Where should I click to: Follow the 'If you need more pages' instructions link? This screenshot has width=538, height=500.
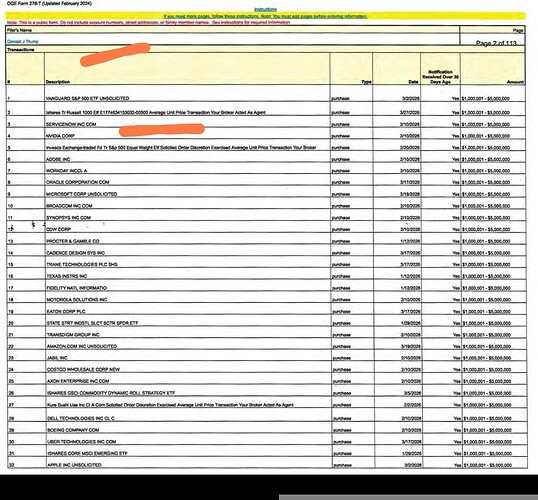(265, 16)
